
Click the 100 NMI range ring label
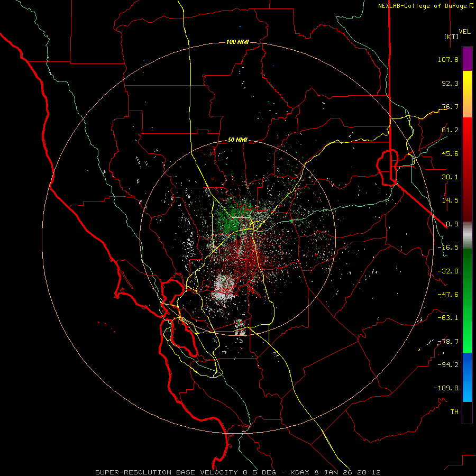pos(237,42)
